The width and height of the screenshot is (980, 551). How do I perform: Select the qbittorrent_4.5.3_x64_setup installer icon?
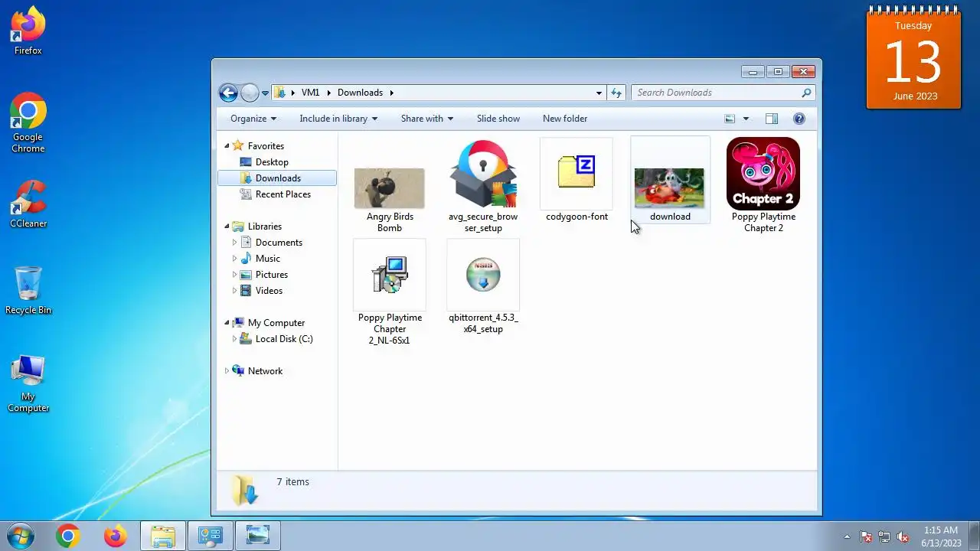[483, 275]
